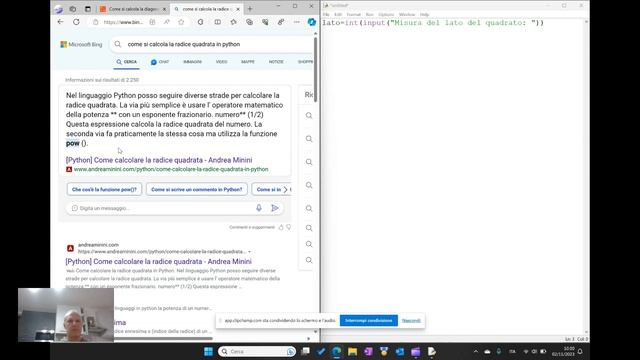
Task: Open reader view icon in address bar
Action: 152,22
